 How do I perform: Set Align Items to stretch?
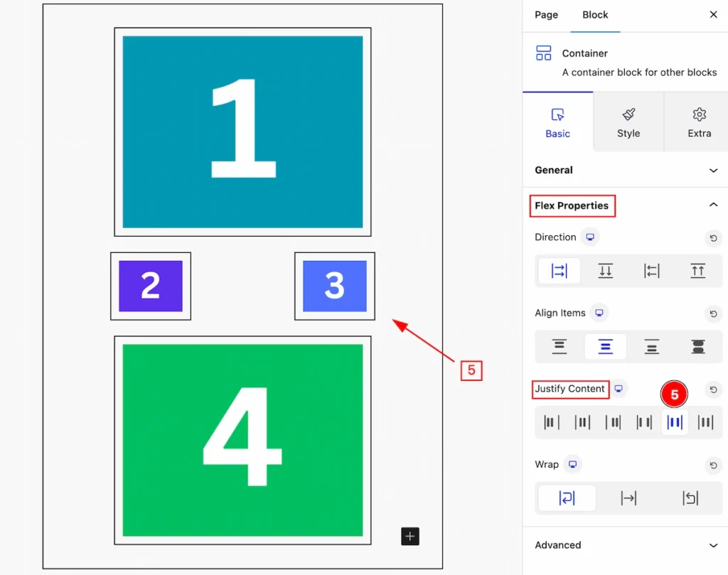pos(698,347)
